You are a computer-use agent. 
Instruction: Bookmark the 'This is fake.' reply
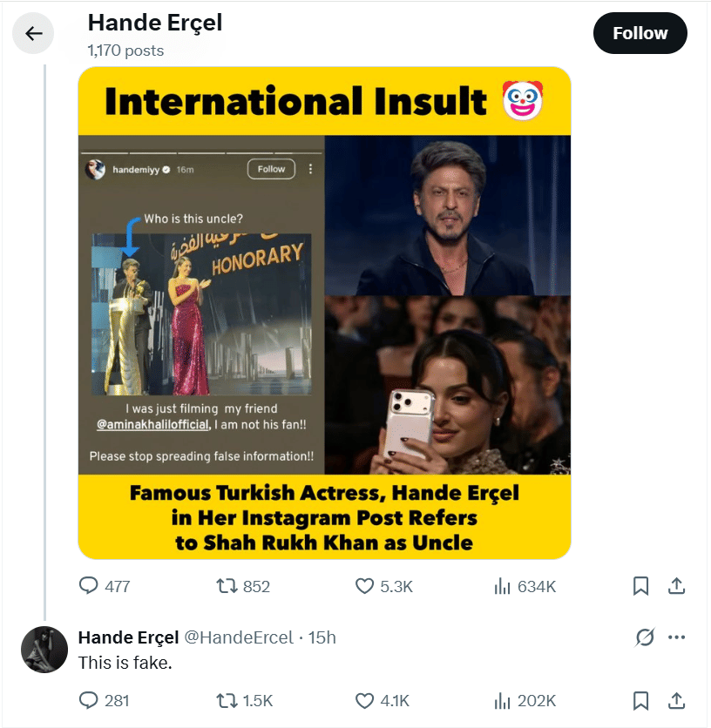pyautogui.click(x=640, y=700)
